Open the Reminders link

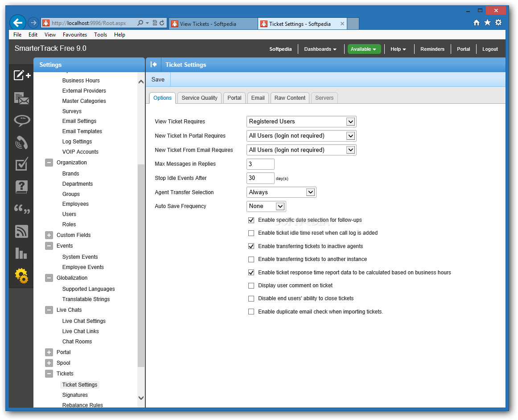[x=432, y=49]
